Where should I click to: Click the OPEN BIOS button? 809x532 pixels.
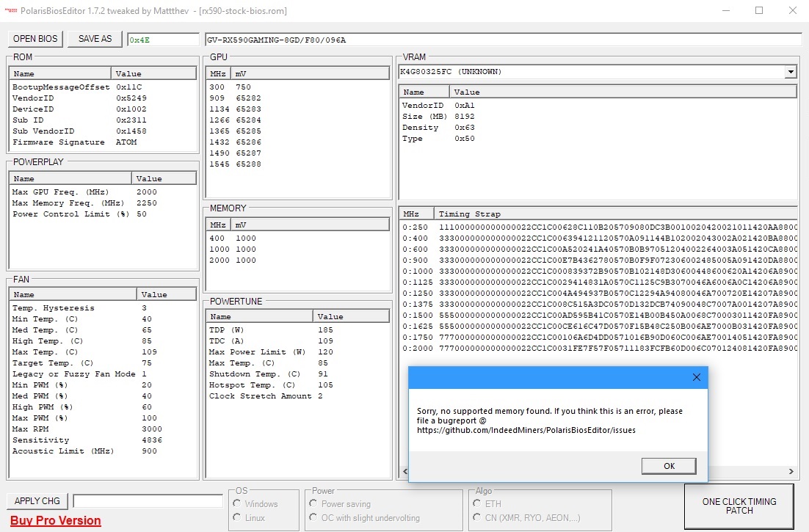pyautogui.click(x=35, y=38)
